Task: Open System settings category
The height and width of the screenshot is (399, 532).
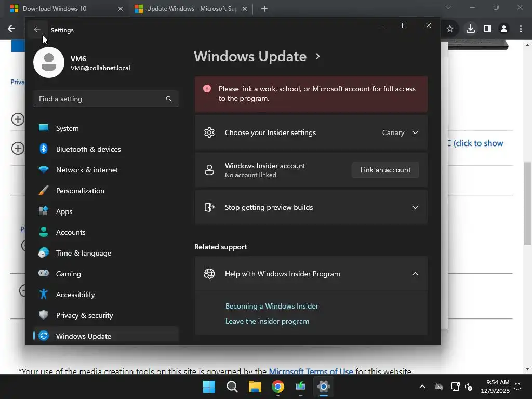Action: 106,128
